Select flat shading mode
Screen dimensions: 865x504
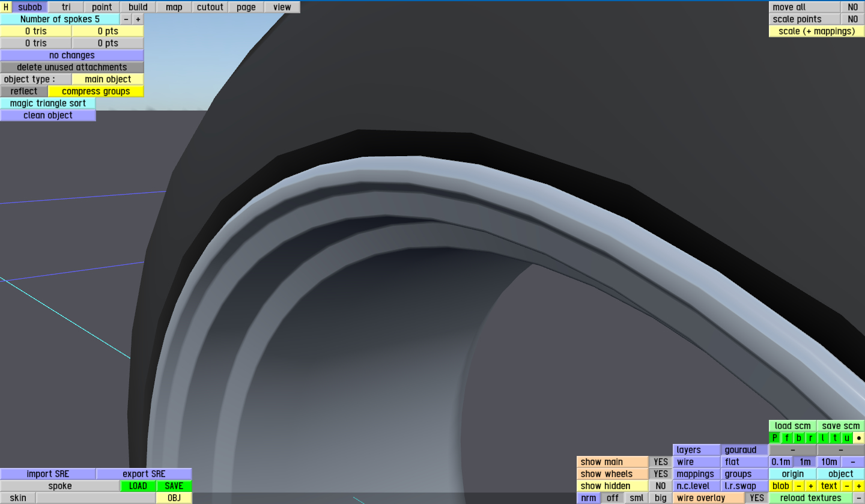click(x=745, y=462)
